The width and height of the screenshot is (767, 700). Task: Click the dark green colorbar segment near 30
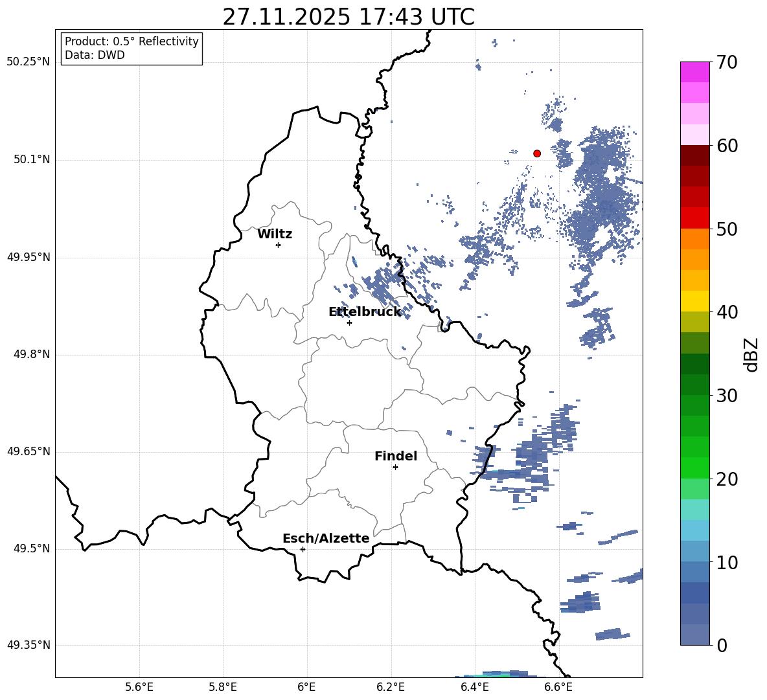pos(695,385)
